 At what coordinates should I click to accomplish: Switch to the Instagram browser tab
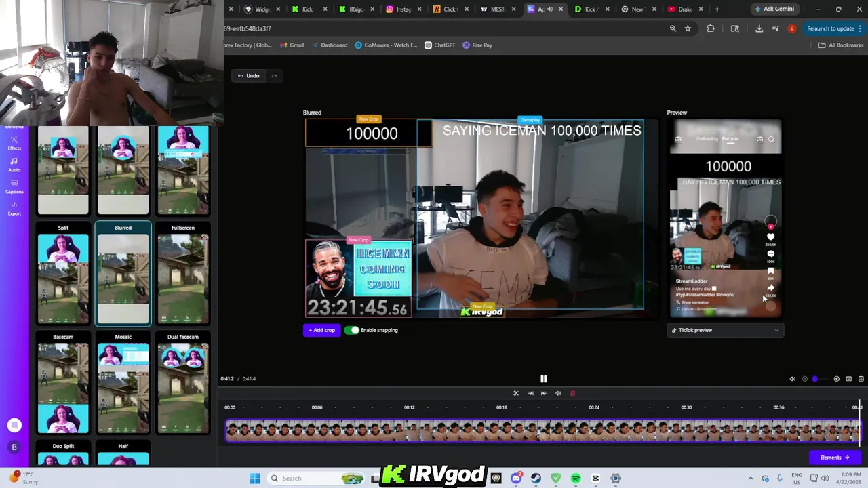point(403,9)
